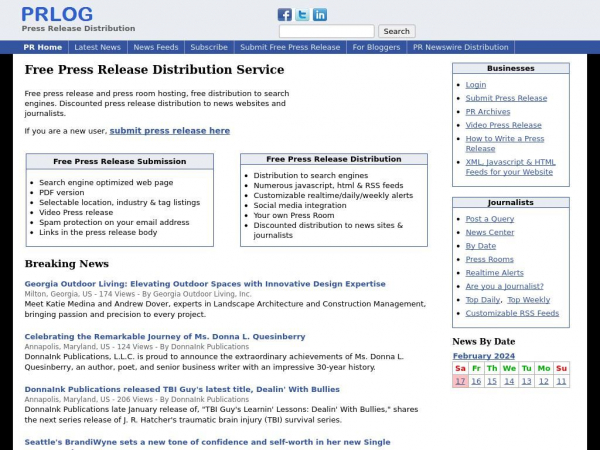Select date 14 in calendar
Image resolution: width=600 pixels, height=450 pixels.
coord(509,381)
